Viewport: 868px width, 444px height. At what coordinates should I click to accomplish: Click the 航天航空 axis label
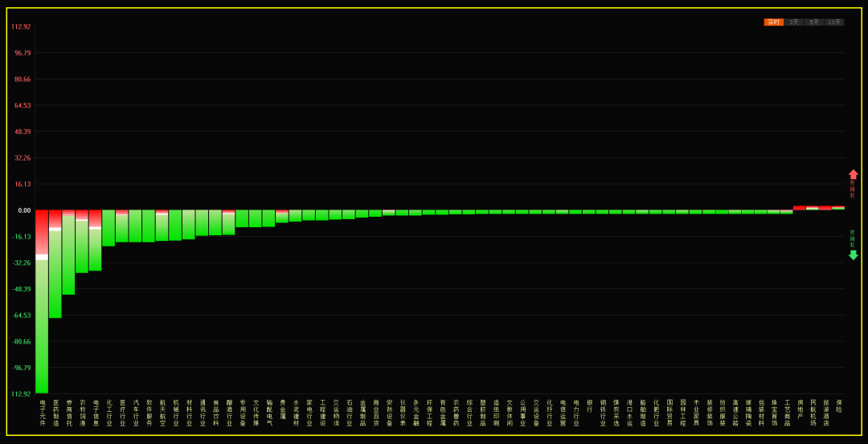[162, 413]
